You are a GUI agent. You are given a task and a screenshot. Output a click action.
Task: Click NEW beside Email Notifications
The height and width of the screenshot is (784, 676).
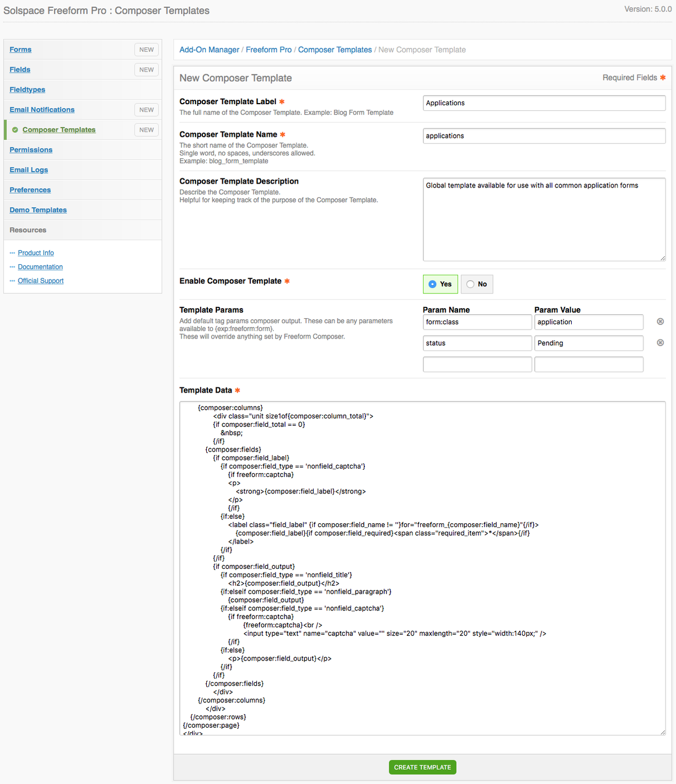(146, 110)
